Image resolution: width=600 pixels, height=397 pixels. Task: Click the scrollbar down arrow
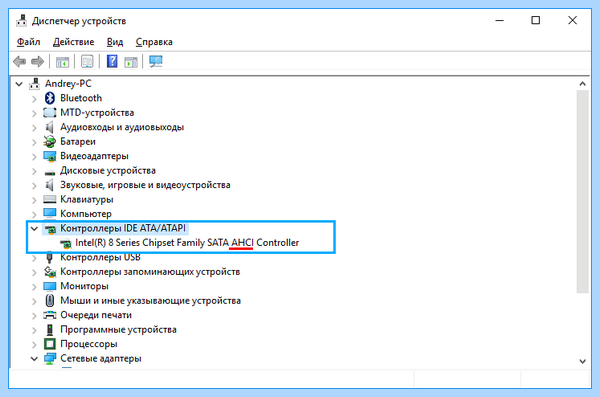click(x=582, y=361)
